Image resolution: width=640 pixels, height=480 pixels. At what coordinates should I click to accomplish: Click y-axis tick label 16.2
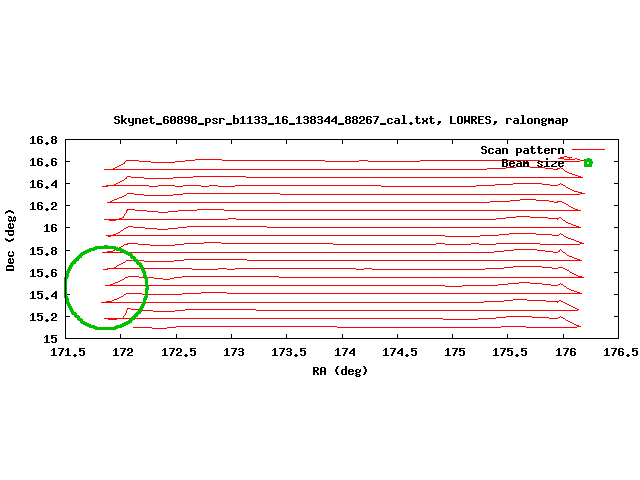coord(43,206)
